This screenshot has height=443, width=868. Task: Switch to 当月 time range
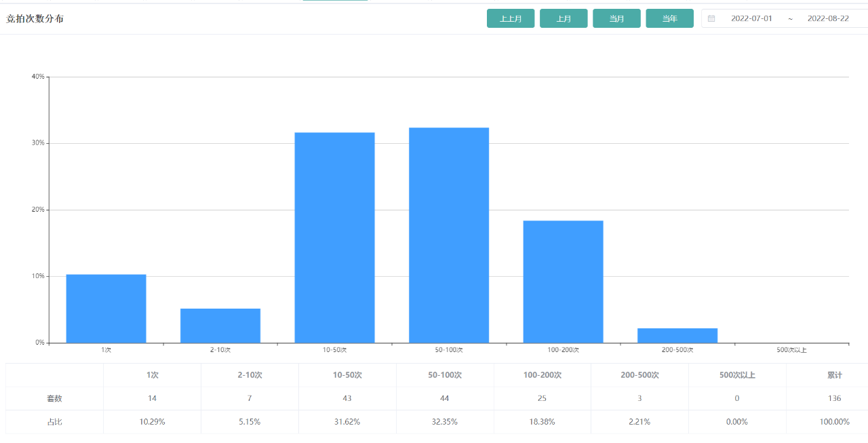[x=616, y=19]
